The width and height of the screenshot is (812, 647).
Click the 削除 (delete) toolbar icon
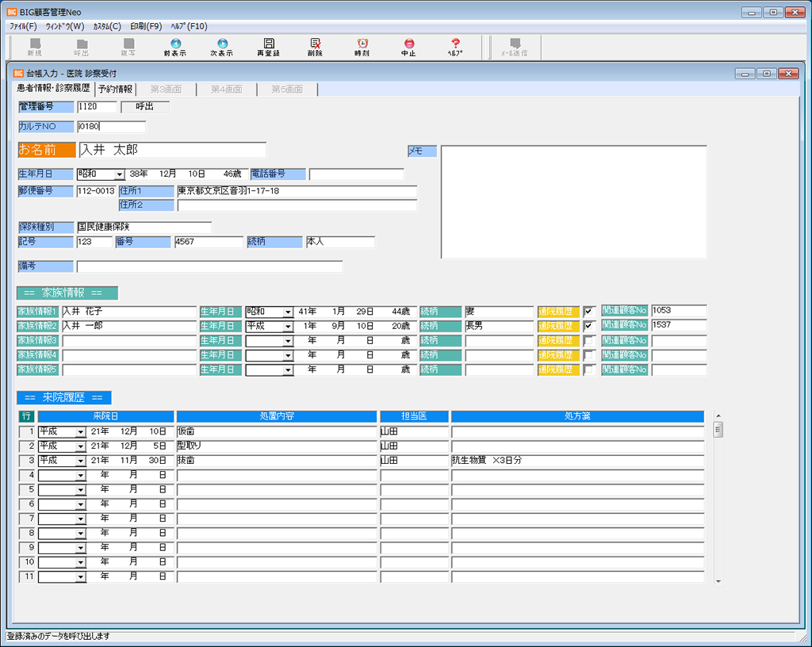(x=315, y=44)
